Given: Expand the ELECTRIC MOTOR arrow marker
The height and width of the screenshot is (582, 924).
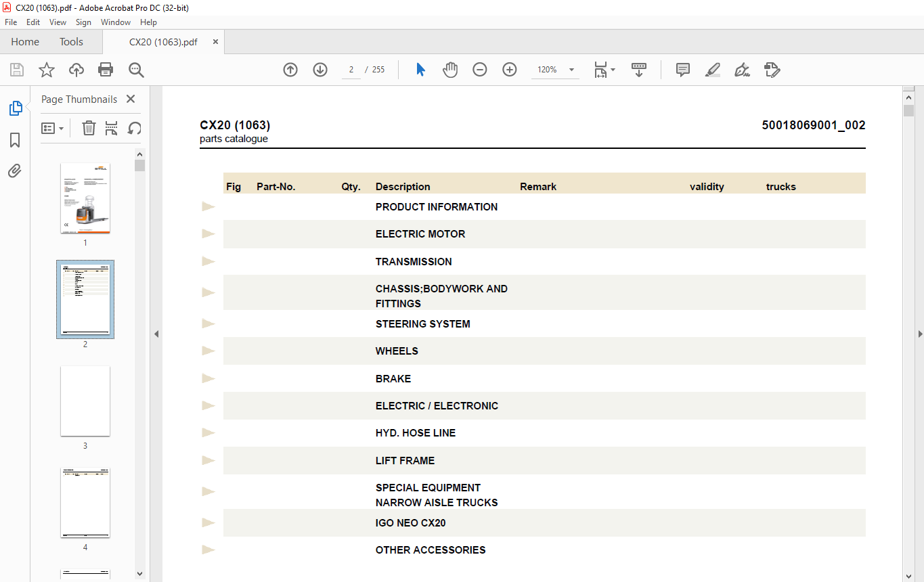Looking at the screenshot, I should coord(208,233).
